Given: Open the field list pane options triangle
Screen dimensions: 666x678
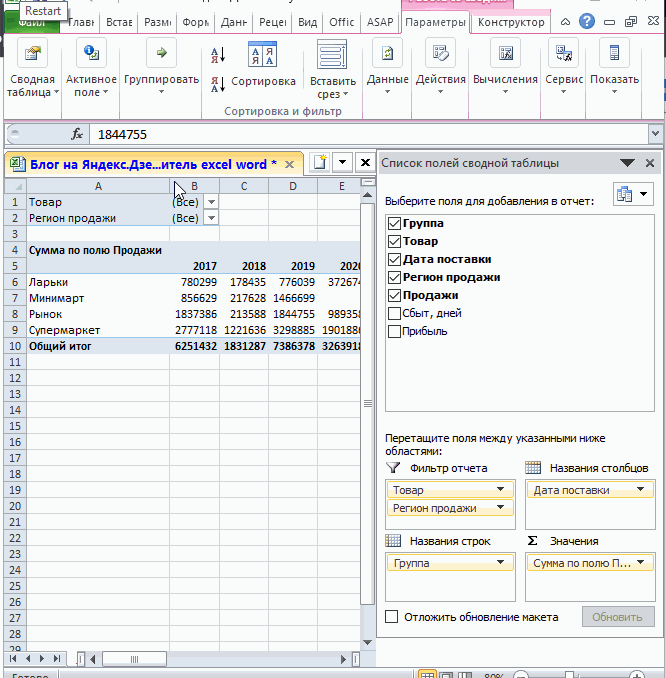Looking at the screenshot, I should pyautogui.click(x=627, y=163).
